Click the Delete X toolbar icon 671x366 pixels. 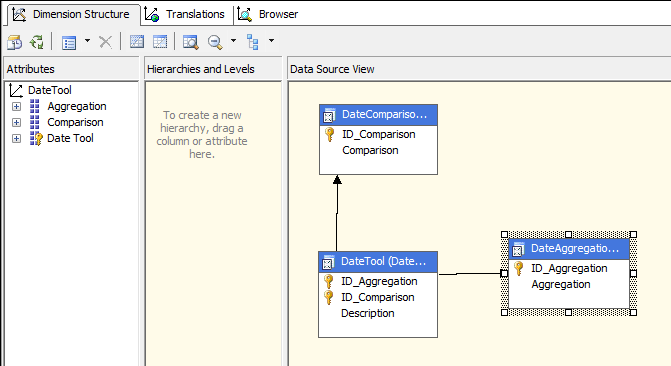point(105,42)
